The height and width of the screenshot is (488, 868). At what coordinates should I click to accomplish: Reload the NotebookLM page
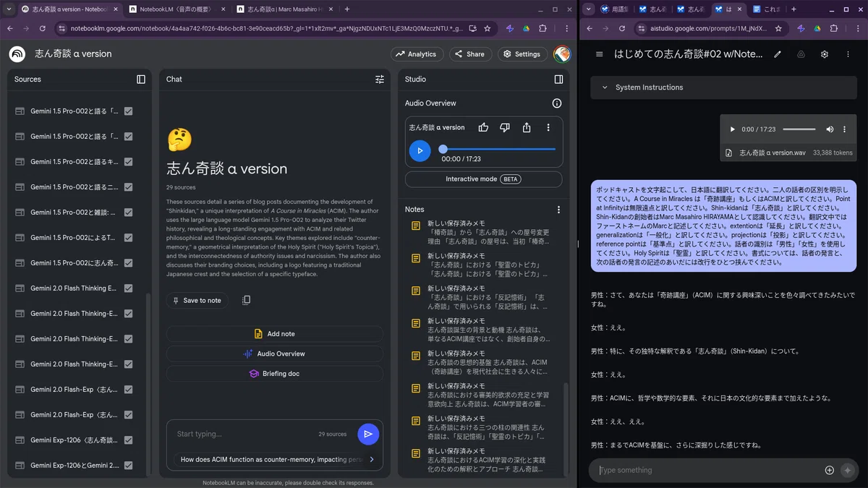point(43,29)
